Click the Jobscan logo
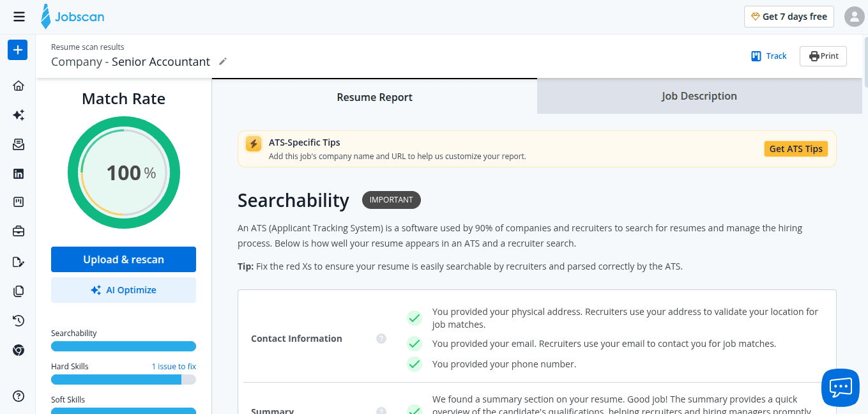Screen dimensions: 868x414 click(x=72, y=17)
